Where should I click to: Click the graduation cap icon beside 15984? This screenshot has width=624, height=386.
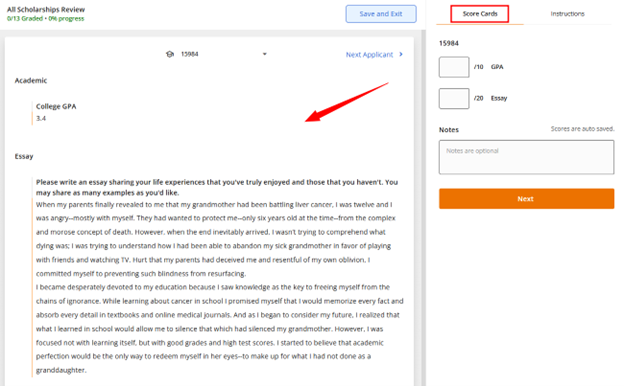(170, 54)
